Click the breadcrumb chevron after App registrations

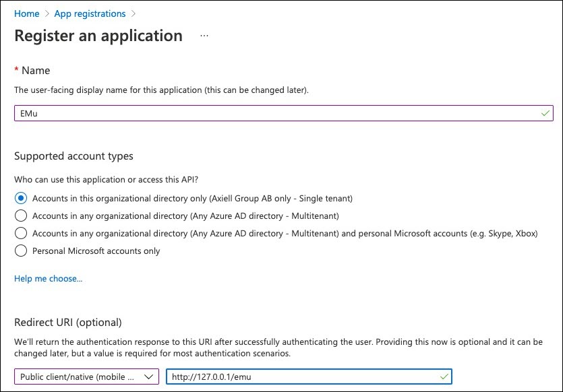pos(134,13)
